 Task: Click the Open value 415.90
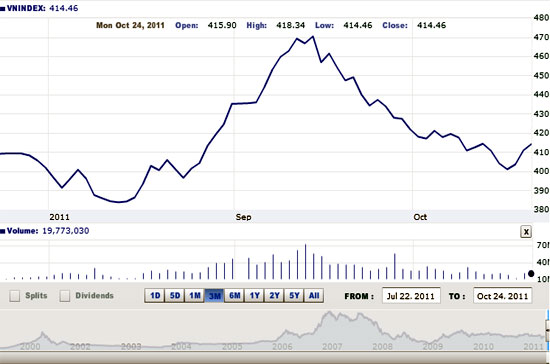pos(222,25)
